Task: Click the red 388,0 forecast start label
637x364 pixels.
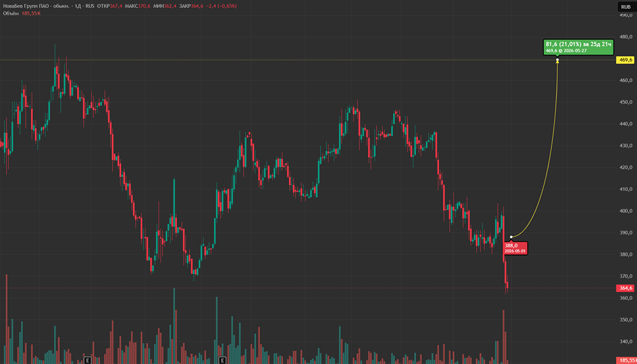Action: coord(515,248)
